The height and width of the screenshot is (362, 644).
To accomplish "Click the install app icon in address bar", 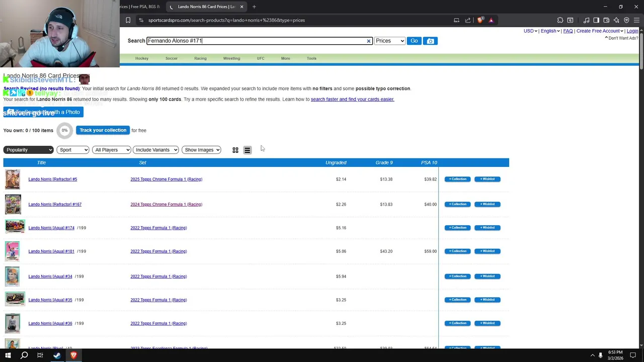I will pos(456,20).
